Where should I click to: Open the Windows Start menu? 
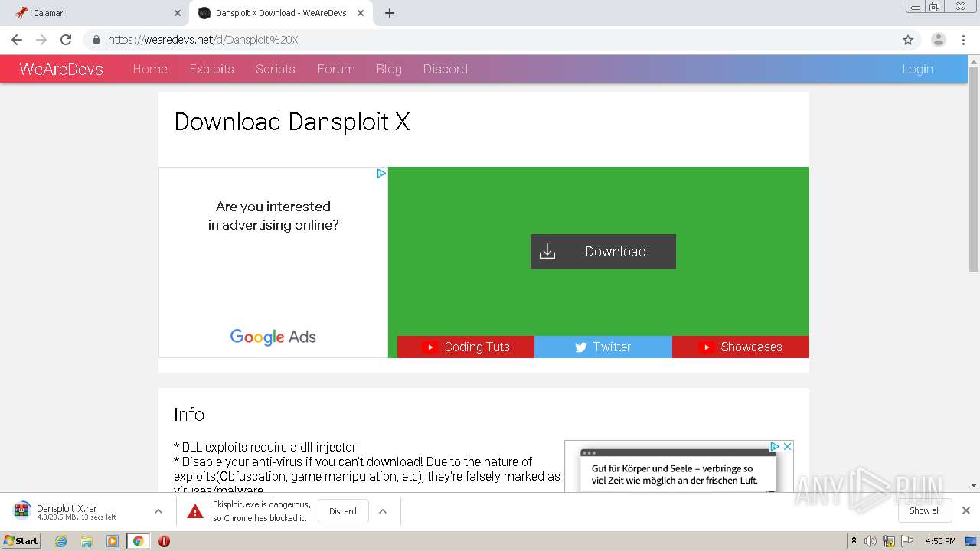click(21, 541)
